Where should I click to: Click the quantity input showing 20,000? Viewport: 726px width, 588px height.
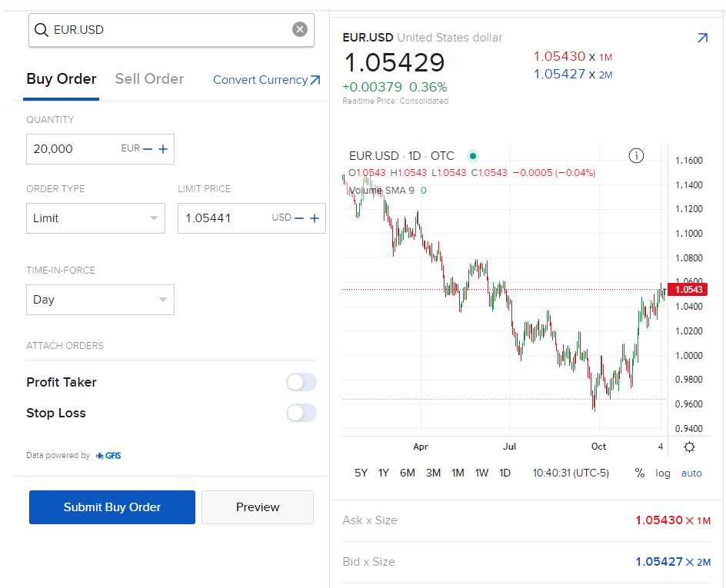tap(100, 149)
